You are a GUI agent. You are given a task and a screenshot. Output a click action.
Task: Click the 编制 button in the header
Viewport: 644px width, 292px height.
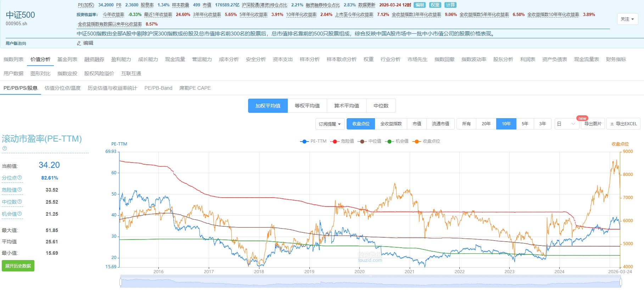pos(420,5)
